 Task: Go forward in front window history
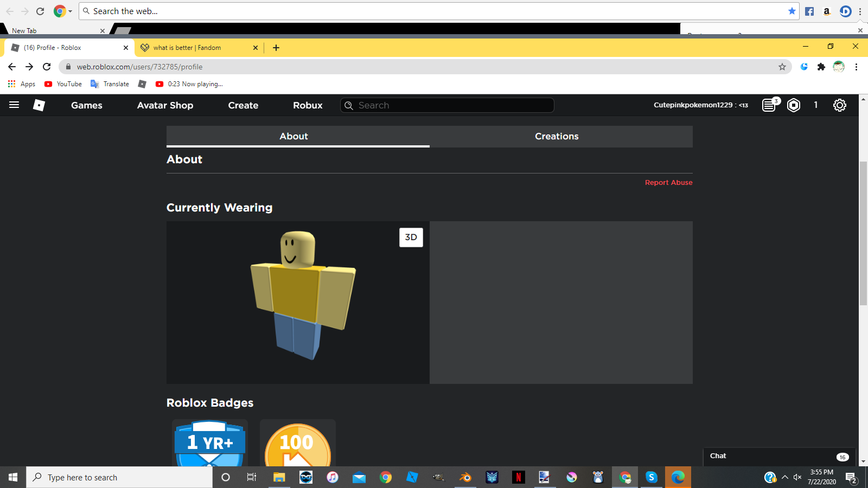tap(29, 67)
